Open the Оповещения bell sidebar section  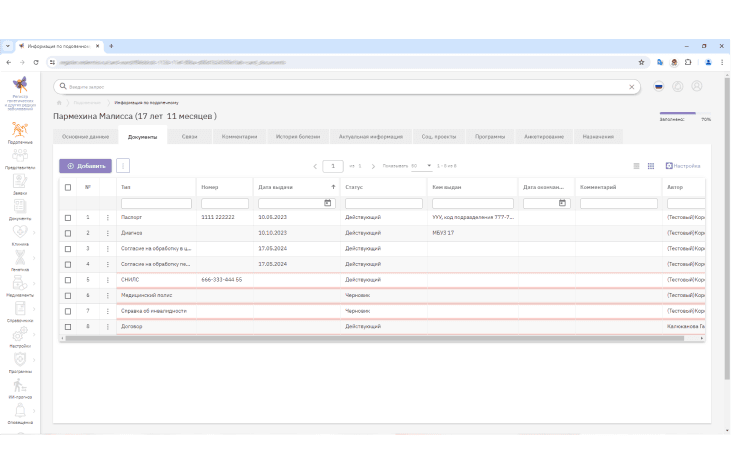pos(20,414)
